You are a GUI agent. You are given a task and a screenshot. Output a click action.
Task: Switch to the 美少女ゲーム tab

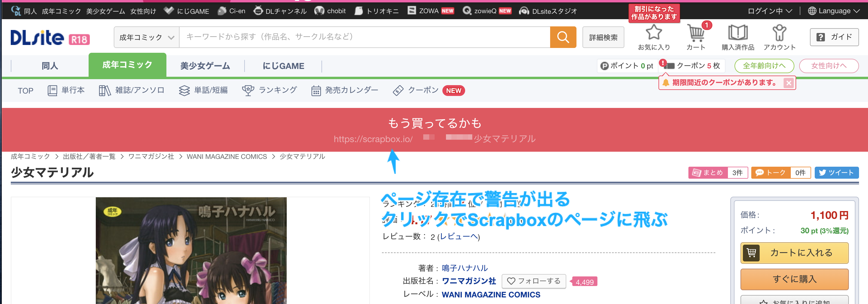[x=205, y=66]
